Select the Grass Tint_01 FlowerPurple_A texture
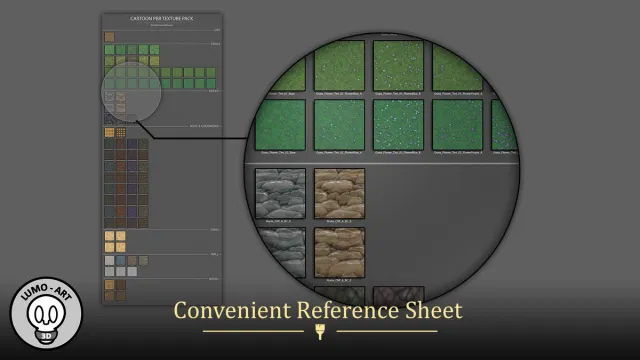640x360 pixels. point(458,66)
